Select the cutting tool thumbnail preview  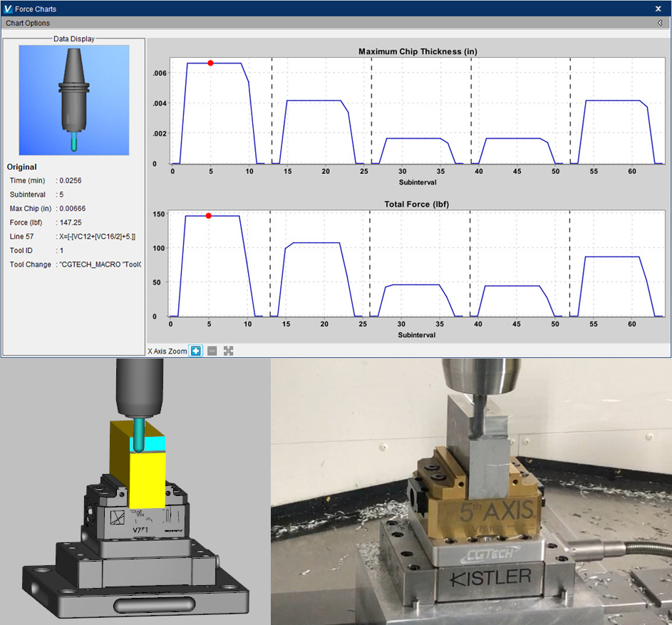click(x=73, y=100)
